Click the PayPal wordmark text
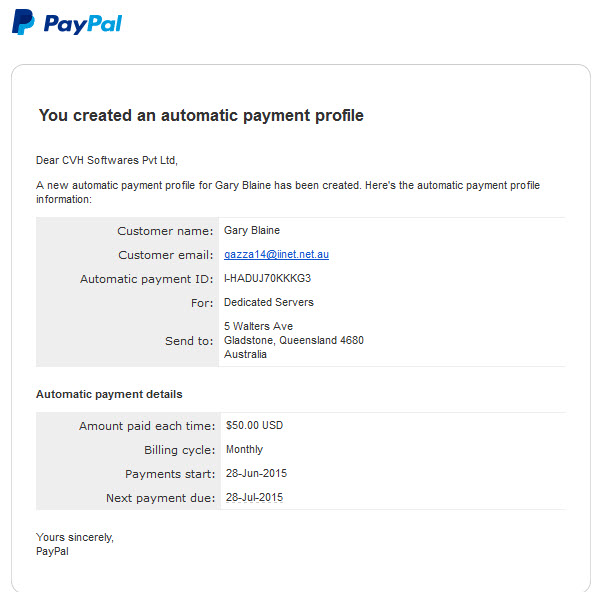 pos(83,24)
